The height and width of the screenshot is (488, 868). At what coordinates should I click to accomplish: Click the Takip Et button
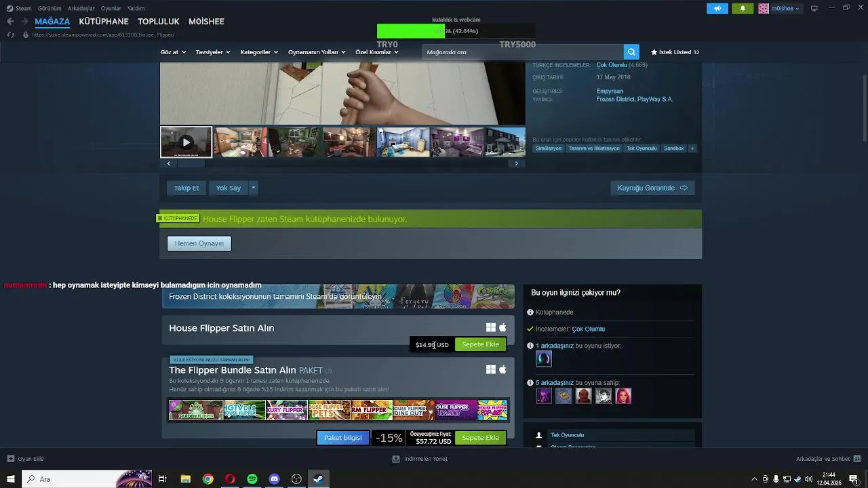[186, 188]
